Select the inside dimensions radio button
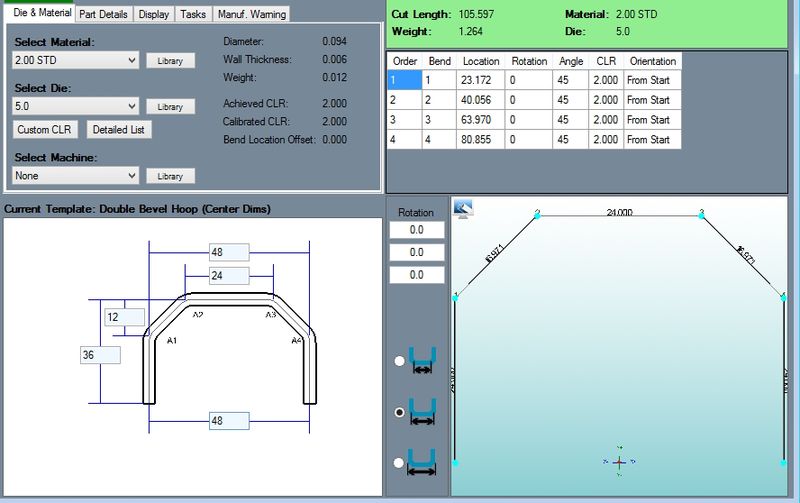Viewport: 800px width, 503px height. tap(402, 361)
